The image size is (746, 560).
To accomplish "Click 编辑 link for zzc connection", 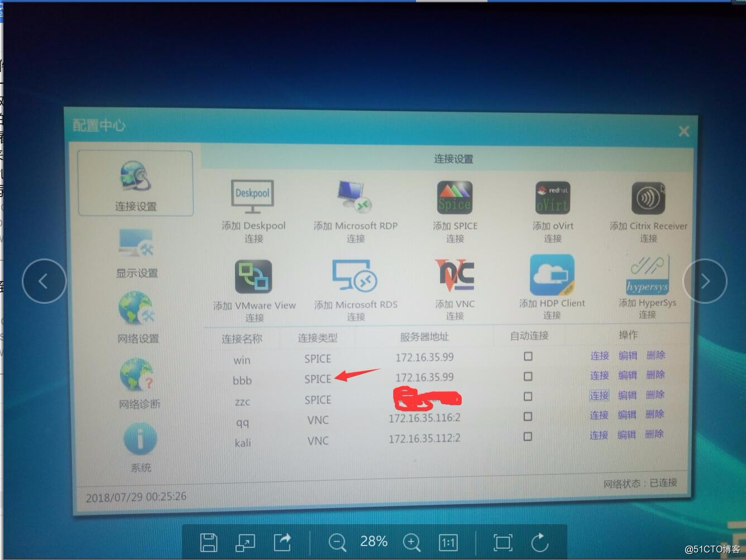I will pos(627,395).
